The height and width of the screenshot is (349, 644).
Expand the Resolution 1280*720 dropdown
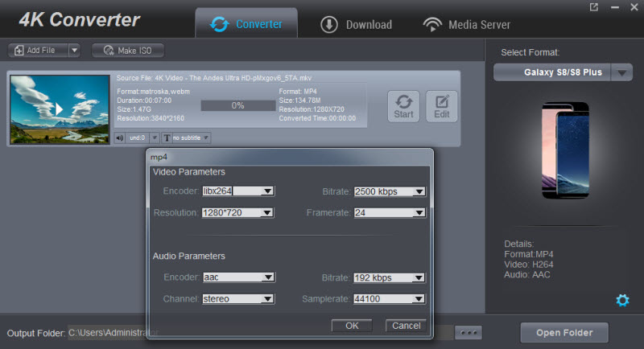coord(268,213)
